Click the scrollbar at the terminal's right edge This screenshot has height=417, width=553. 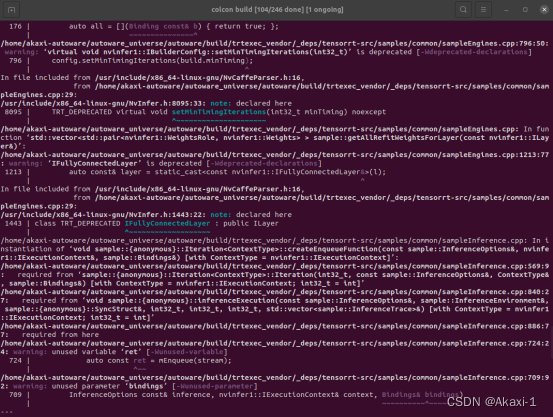pyautogui.click(x=551, y=344)
